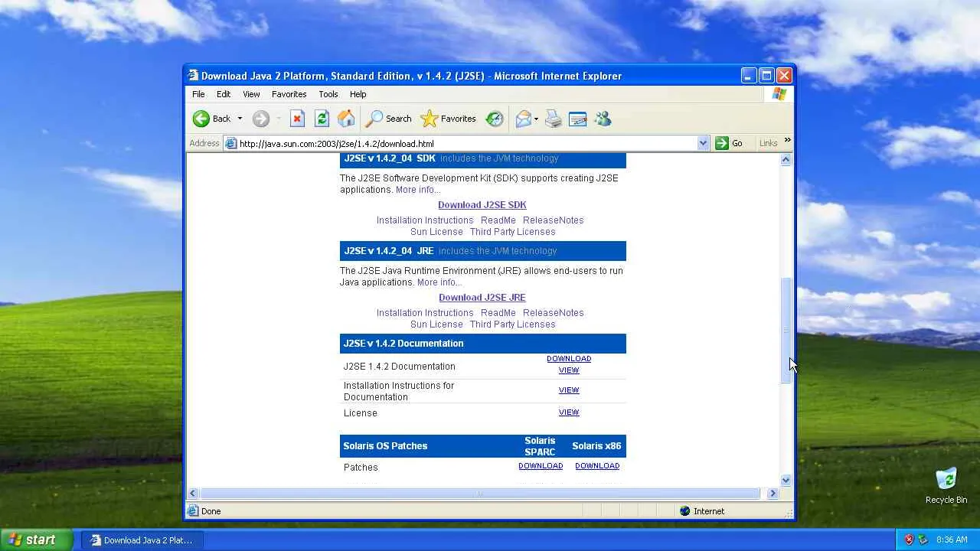Click DOWNLOAD for J2SE 1.4.2 Documentation

[569, 359]
